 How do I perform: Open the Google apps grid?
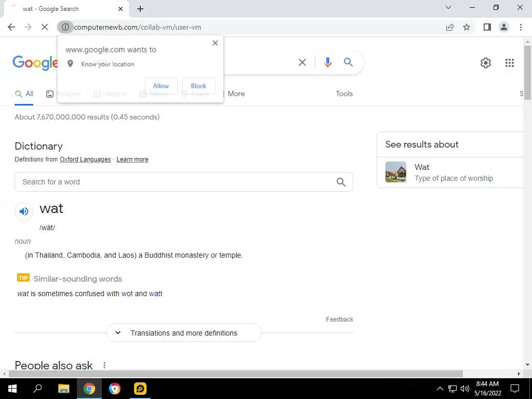510,63
